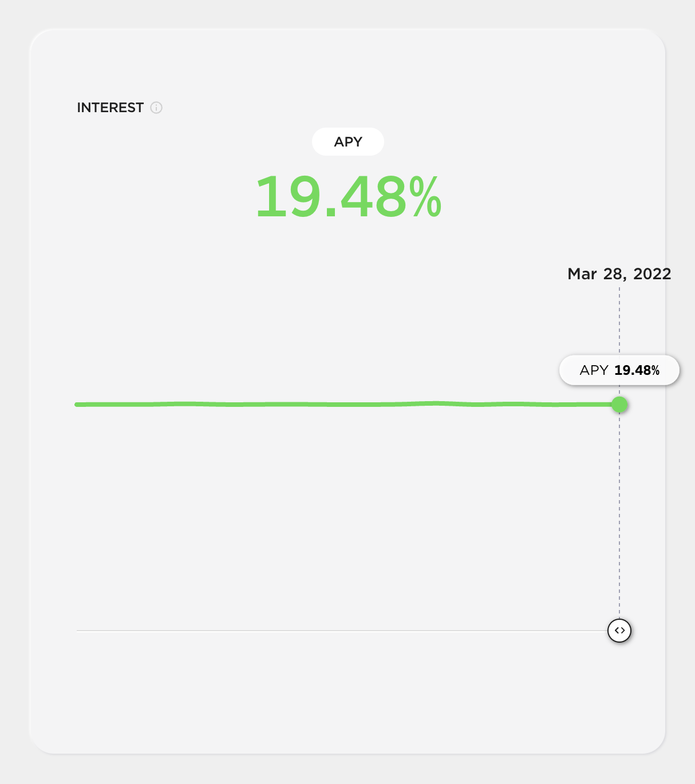Image resolution: width=695 pixels, height=784 pixels.
Task: Click the left end of the green line
Action: 78,405
